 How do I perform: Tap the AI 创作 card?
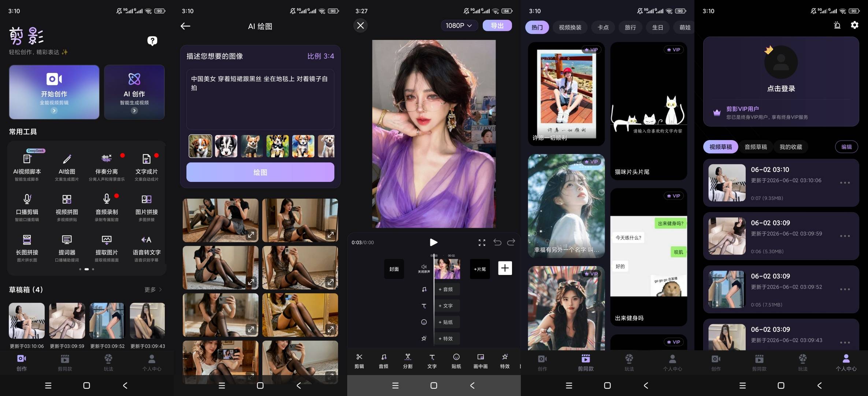(134, 92)
